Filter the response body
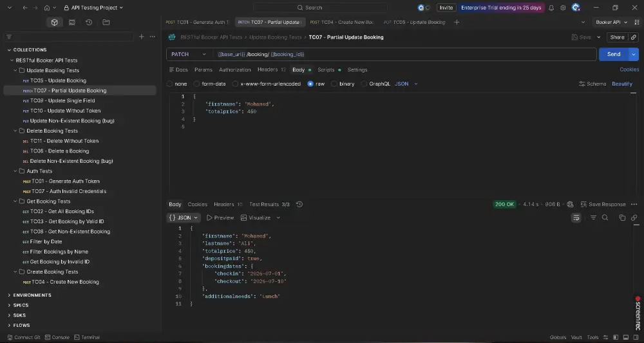 [593, 218]
